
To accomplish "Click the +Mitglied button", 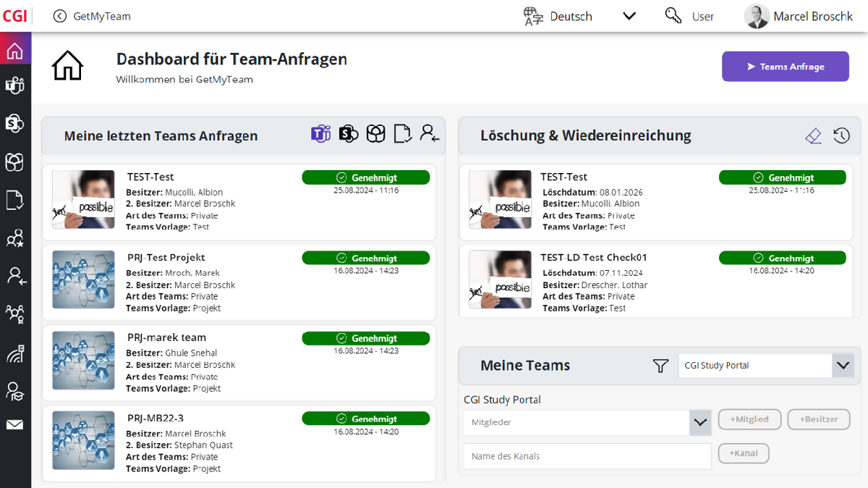I will click(x=749, y=419).
